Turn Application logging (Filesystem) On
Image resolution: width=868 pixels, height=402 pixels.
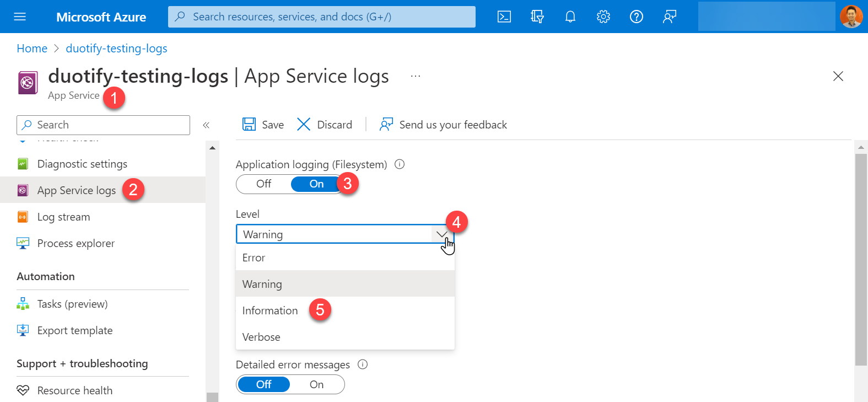point(317,184)
